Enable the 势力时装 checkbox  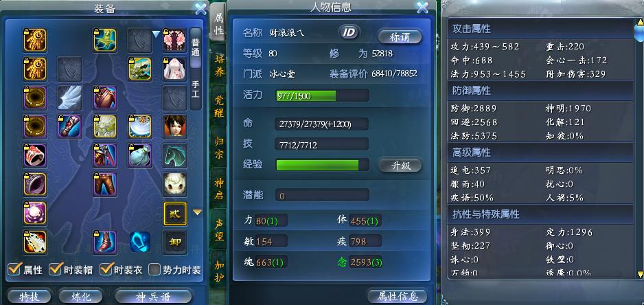(x=154, y=270)
